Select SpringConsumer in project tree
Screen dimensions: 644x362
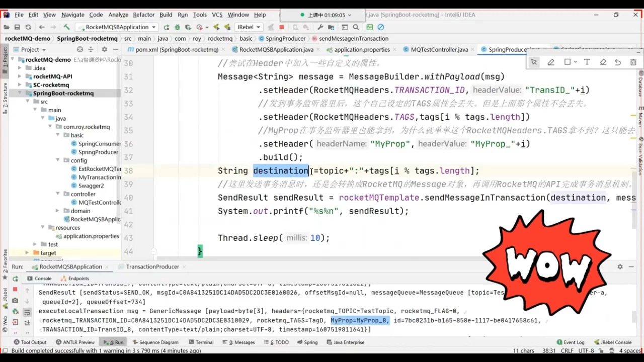click(96, 144)
